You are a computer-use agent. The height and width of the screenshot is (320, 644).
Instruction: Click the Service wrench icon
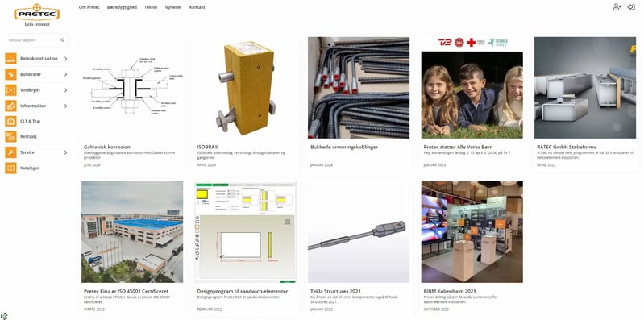click(x=10, y=152)
